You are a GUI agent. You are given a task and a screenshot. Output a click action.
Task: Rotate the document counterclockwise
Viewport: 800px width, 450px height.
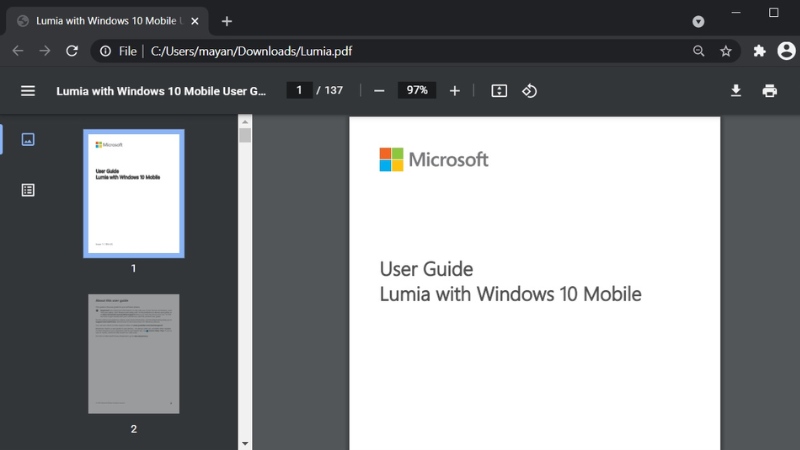click(x=530, y=91)
